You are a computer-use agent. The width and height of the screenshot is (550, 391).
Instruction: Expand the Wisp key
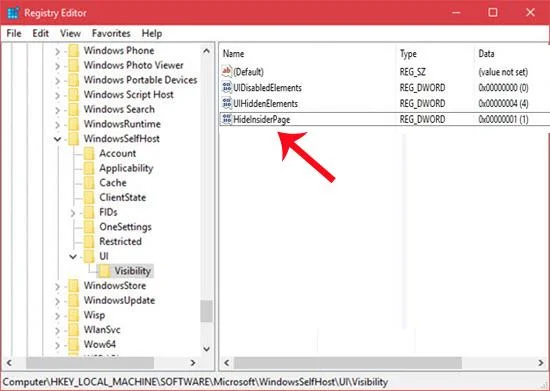click(58, 316)
